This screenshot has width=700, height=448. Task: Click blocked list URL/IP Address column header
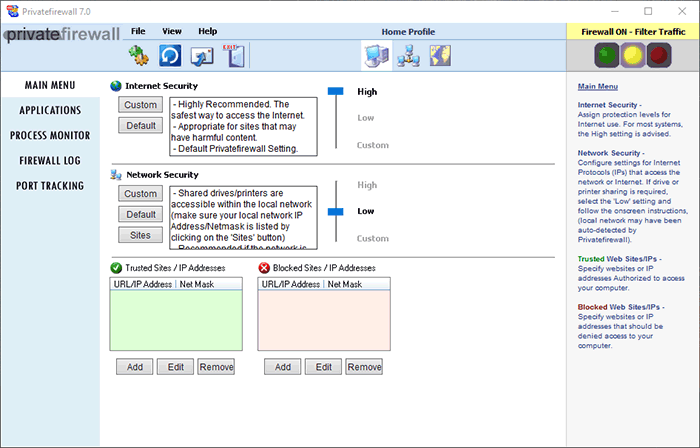pyautogui.click(x=291, y=284)
